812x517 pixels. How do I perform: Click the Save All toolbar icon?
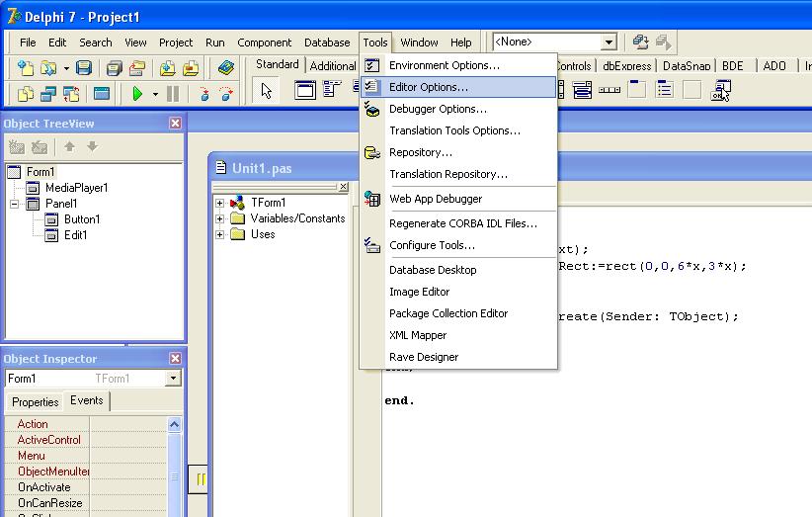click(x=115, y=68)
